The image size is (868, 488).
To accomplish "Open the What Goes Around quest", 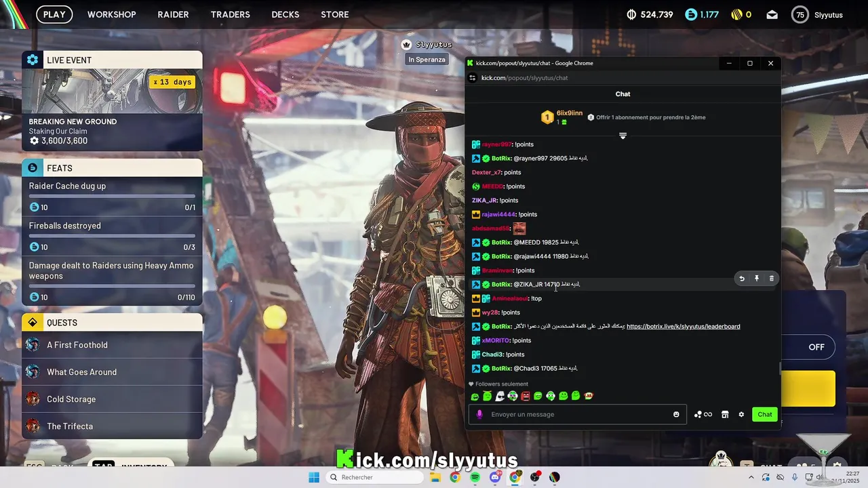I will 112,372.
